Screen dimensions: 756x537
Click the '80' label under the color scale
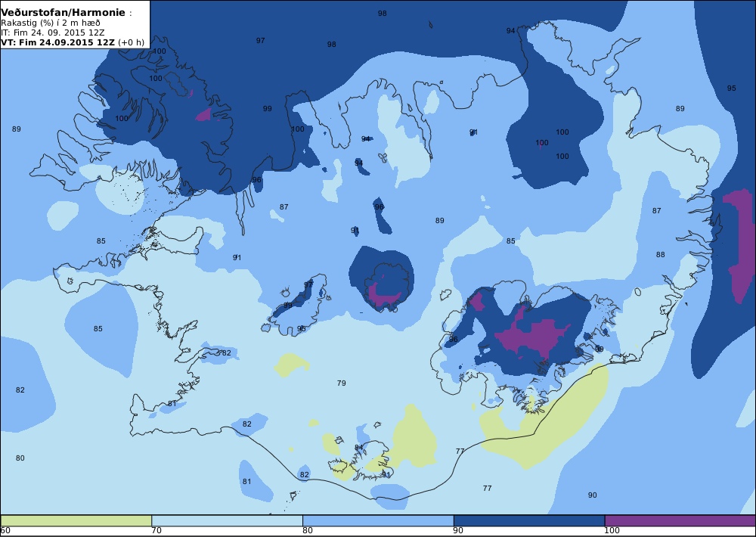point(308,531)
